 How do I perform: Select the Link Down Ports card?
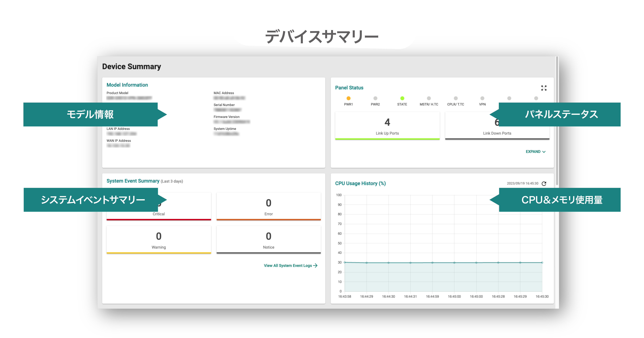click(497, 126)
